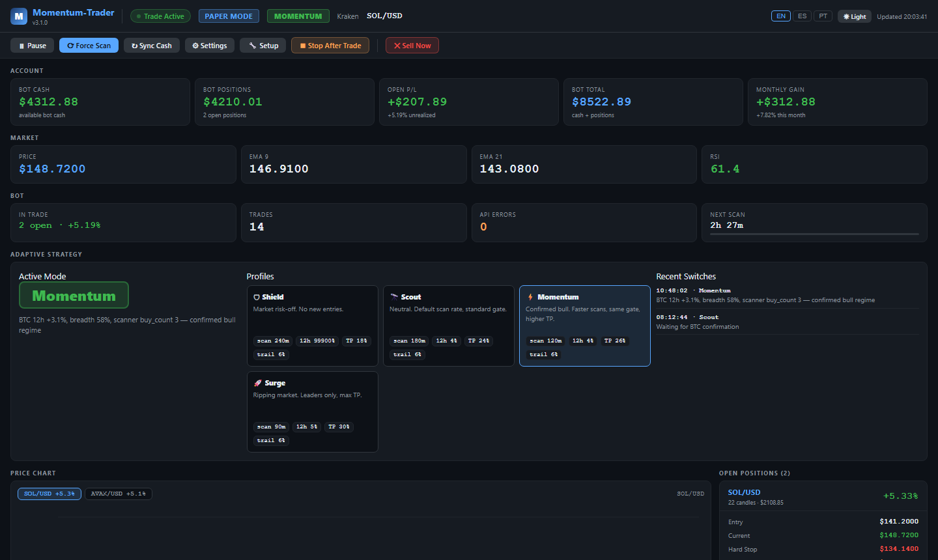
Task: Switch chart to AVAX/USD +5.1% tab
Action: click(x=119, y=494)
